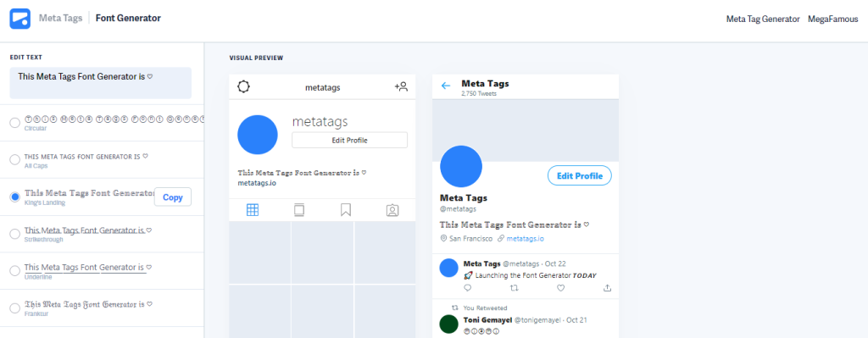Open Instagram settings gear icon
This screenshot has width=868, height=338.
(244, 87)
